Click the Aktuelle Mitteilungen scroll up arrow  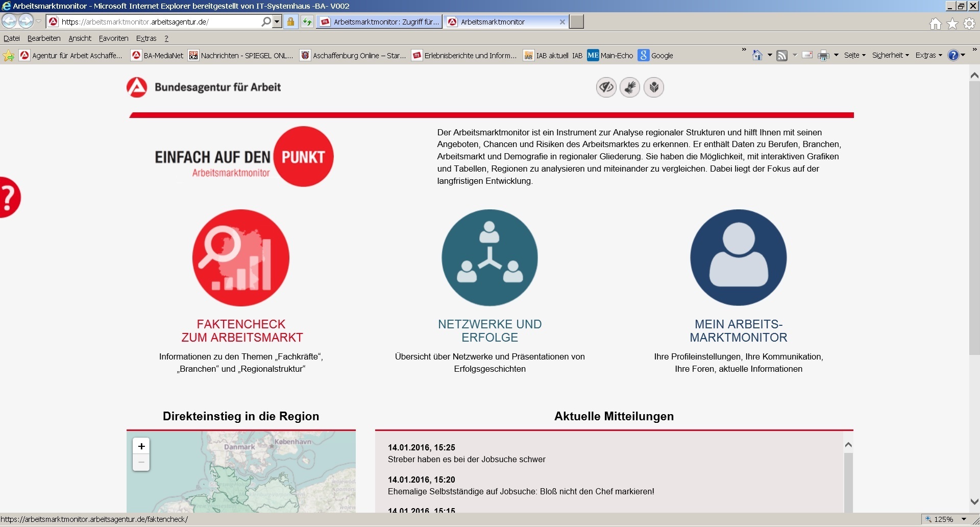coord(848,445)
